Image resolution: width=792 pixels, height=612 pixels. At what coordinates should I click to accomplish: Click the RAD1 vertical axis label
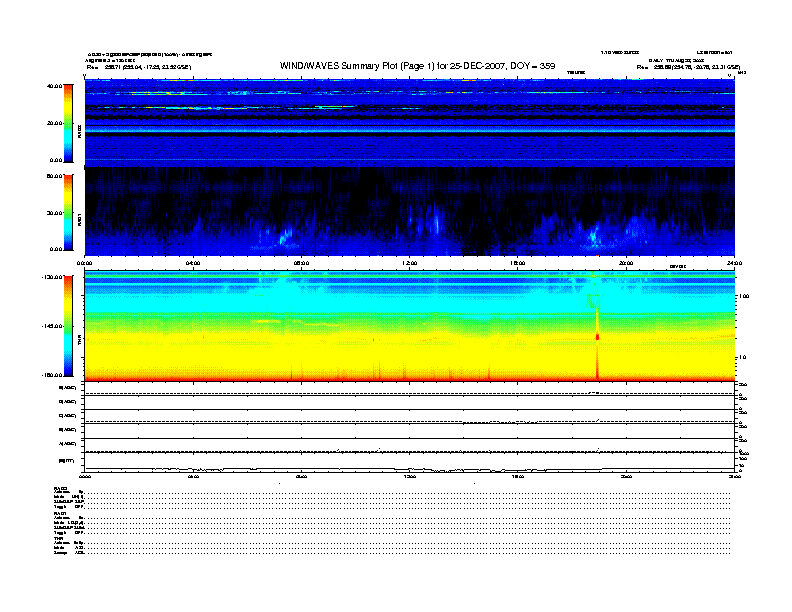[79, 219]
